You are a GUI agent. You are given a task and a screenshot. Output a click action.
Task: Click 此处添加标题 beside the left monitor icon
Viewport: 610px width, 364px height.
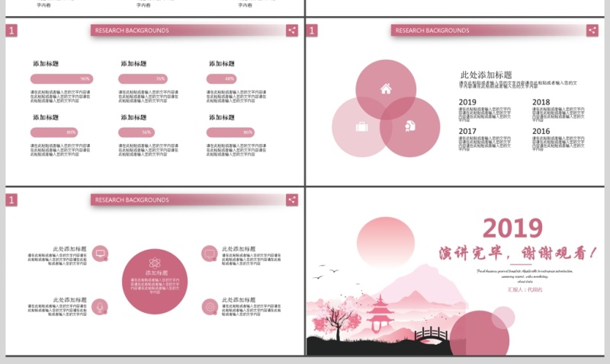(x=70, y=249)
